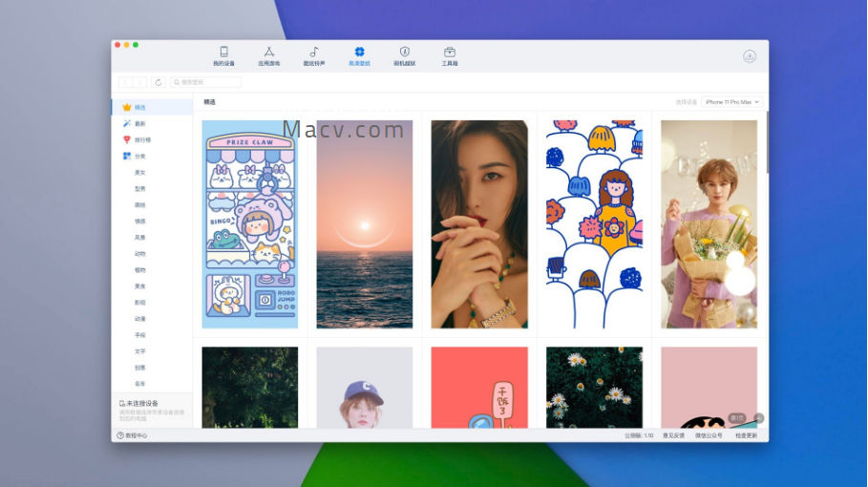Open the Prize Claw cartoon wallpaper
868x487 pixels.
pos(249,224)
